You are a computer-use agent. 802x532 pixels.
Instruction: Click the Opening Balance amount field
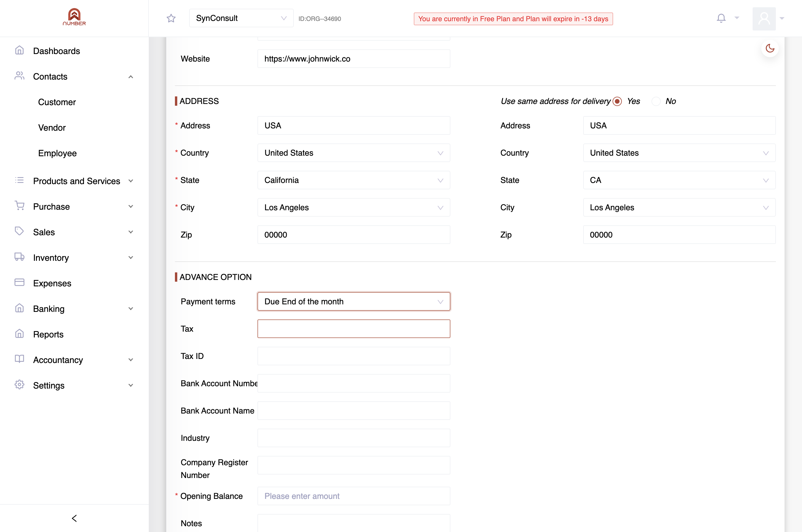click(354, 496)
